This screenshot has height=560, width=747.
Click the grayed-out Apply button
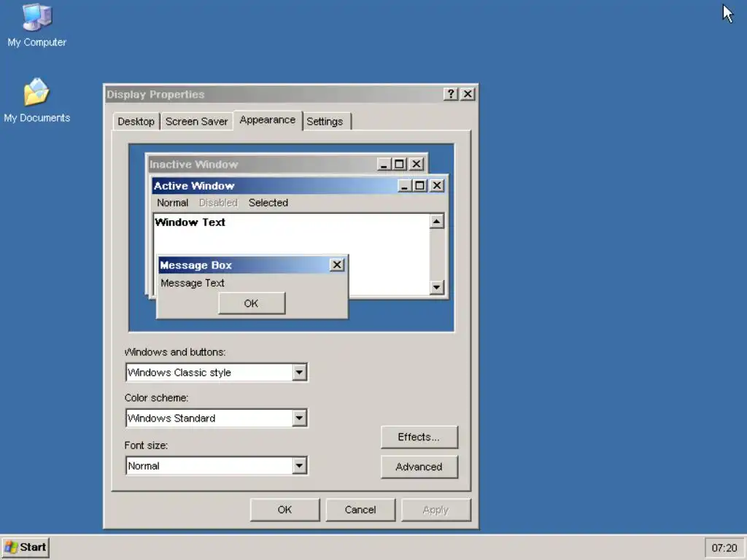coord(436,510)
